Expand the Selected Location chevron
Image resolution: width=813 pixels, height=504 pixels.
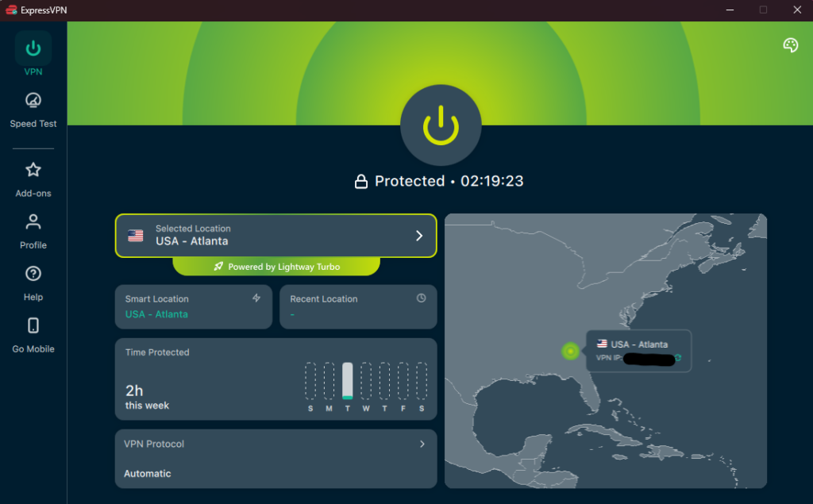[x=418, y=236]
